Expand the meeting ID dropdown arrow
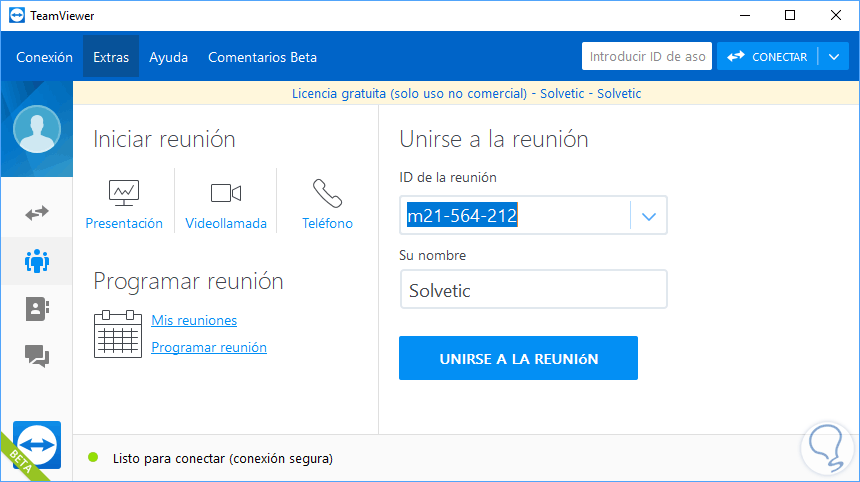 (x=649, y=215)
